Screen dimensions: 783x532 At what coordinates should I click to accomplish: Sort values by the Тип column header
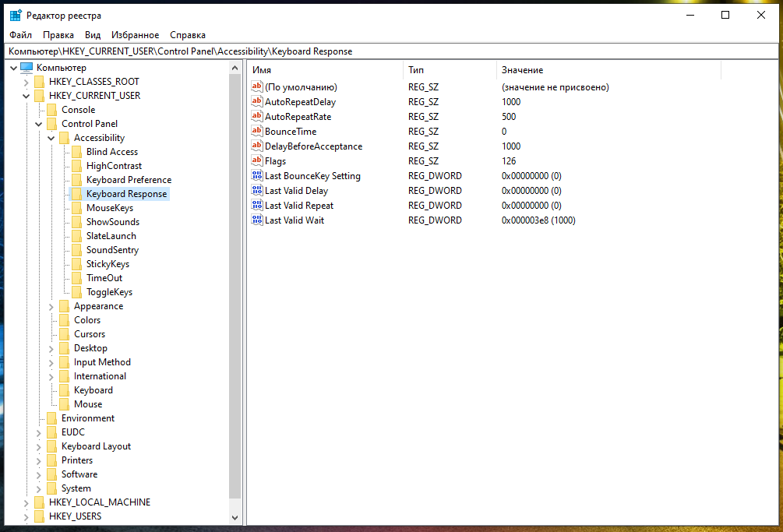pos(450,70)
